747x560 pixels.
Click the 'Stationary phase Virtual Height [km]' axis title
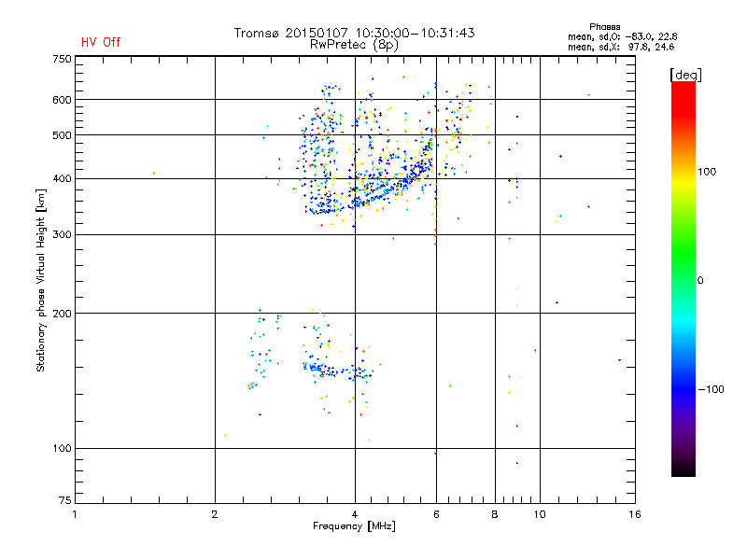coord(40,281)
